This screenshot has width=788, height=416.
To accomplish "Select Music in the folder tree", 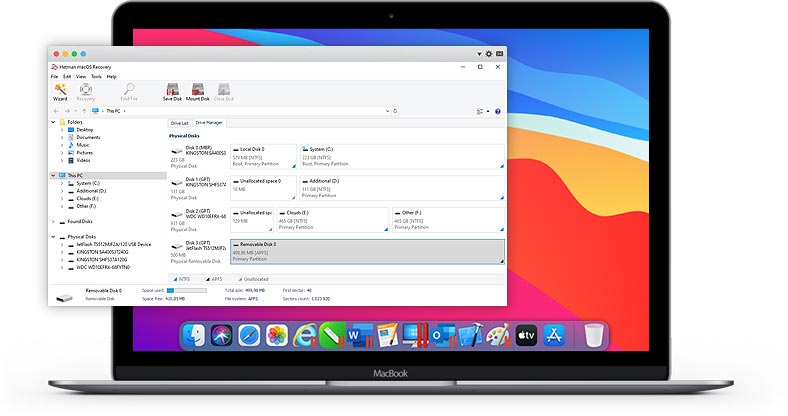I will click(83, 145).
